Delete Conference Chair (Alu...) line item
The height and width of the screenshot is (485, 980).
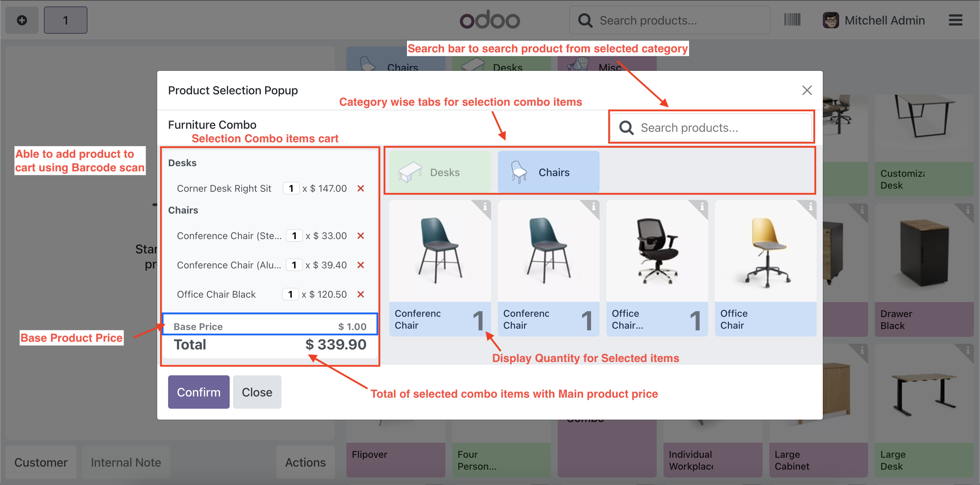click(361, 265)
